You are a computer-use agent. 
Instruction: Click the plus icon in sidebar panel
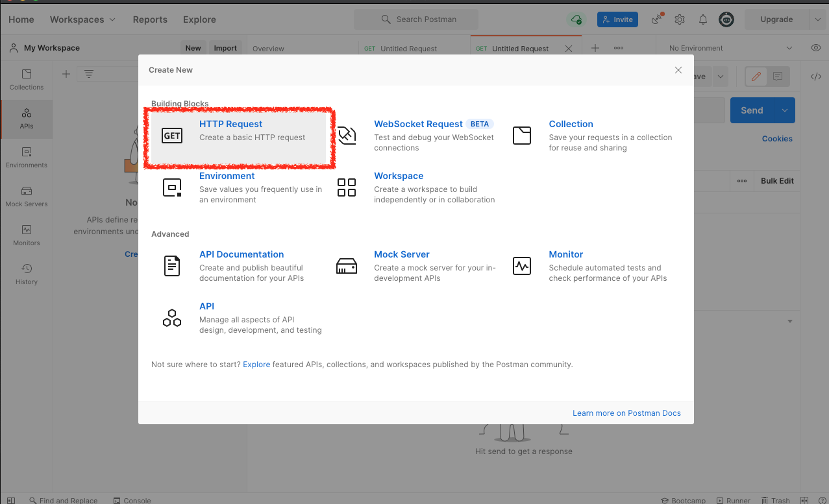(66, 74)
